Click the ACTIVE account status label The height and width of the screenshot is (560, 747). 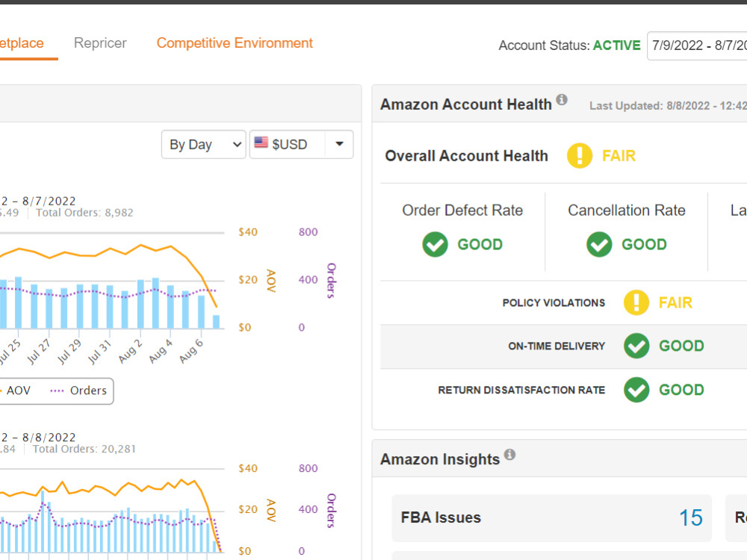(x=616, y=46)
